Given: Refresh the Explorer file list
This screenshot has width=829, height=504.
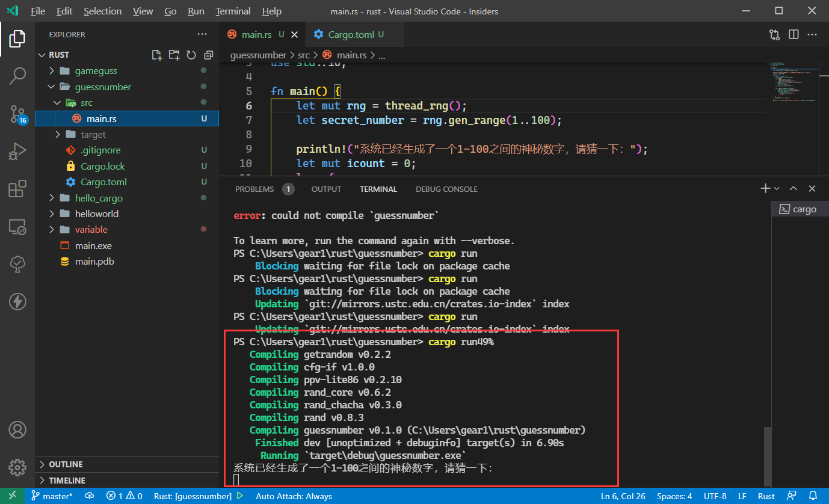Looking at the screenshot, I should pos(191,55).
